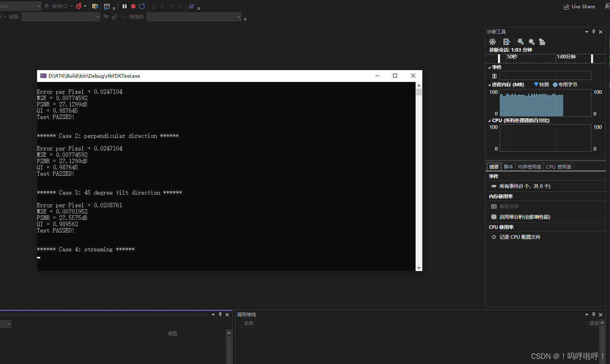Click the console window vertical scrollbar thumb

click(419, 92)
